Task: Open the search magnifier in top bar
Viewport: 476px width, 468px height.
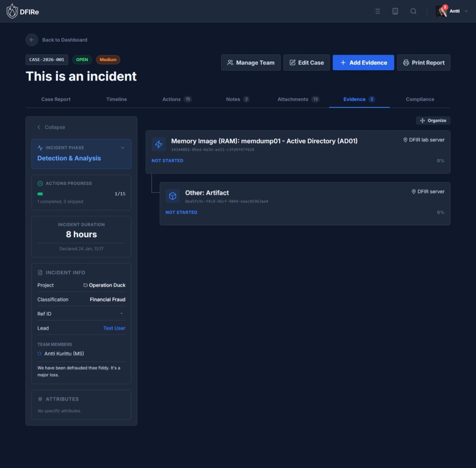Action: coord(413,11)
